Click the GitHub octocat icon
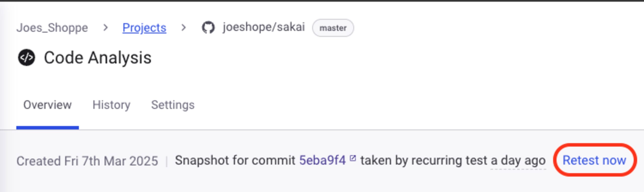Viewport: 644px width, 192px height. click(x=208, y=28)
